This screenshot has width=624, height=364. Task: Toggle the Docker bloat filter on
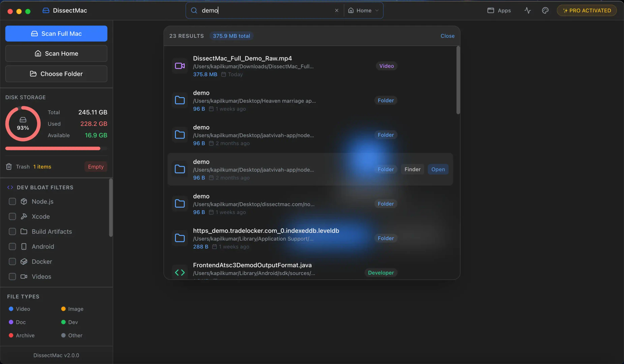pos(12,261)
